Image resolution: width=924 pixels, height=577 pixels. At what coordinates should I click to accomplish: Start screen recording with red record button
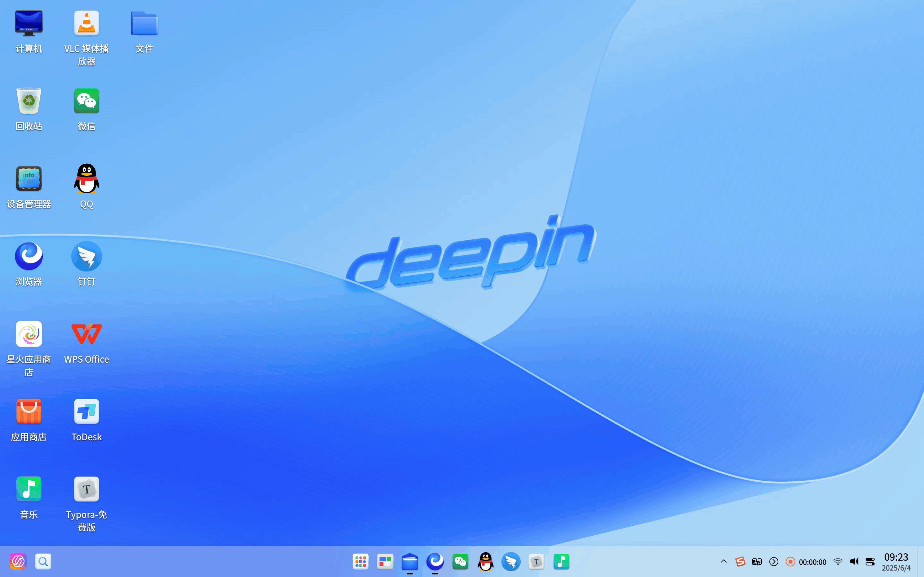tap(791, 562)
